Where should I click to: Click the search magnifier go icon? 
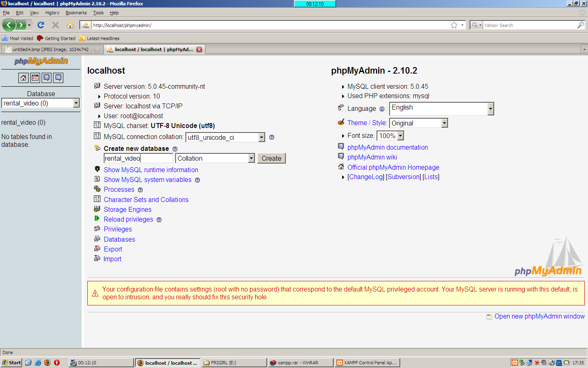click(x=580, y=25)
